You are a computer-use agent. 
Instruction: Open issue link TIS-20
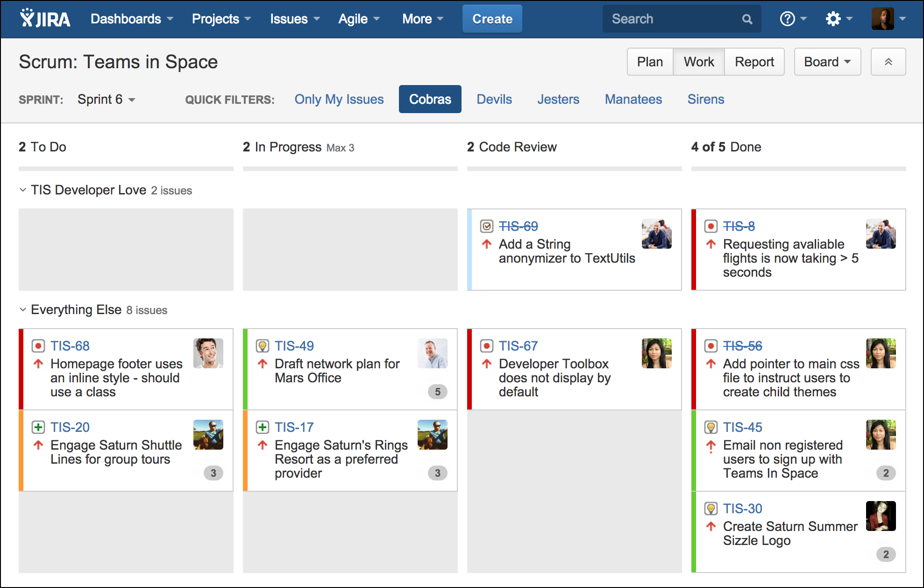point(70,427)
